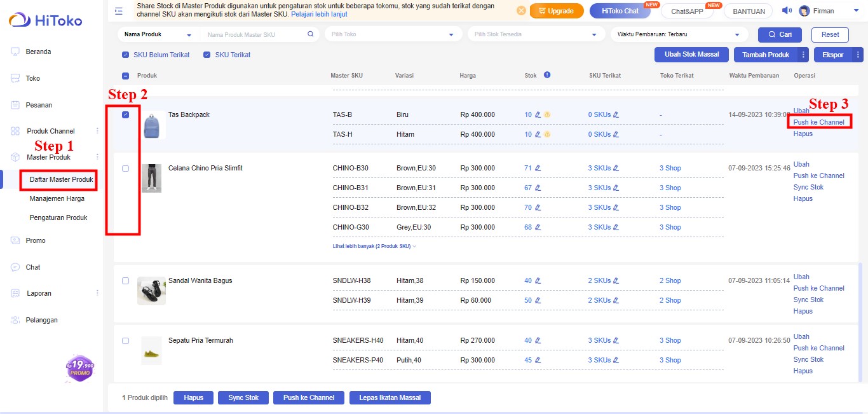The height and width of the screenshot is (414, 868).
Task: Edit bound SKUs for TAS-H with the pencil icon
Action: pos(616,135)
